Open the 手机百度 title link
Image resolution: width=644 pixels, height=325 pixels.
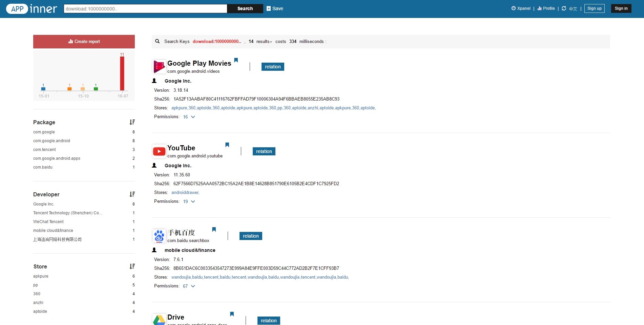coord(182,233)
